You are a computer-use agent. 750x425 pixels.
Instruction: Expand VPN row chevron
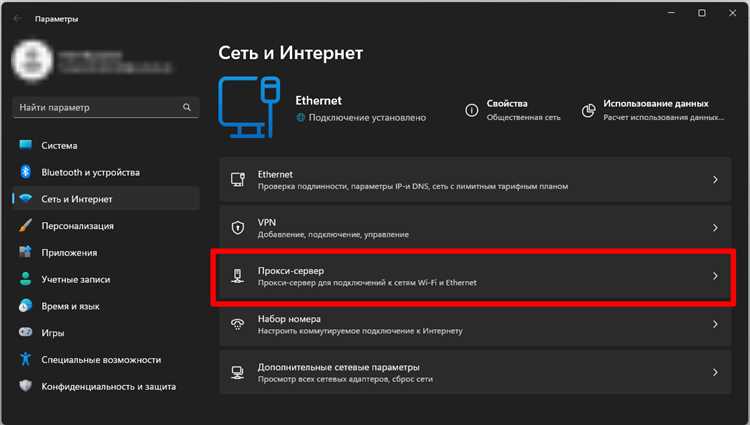point(715,228)
